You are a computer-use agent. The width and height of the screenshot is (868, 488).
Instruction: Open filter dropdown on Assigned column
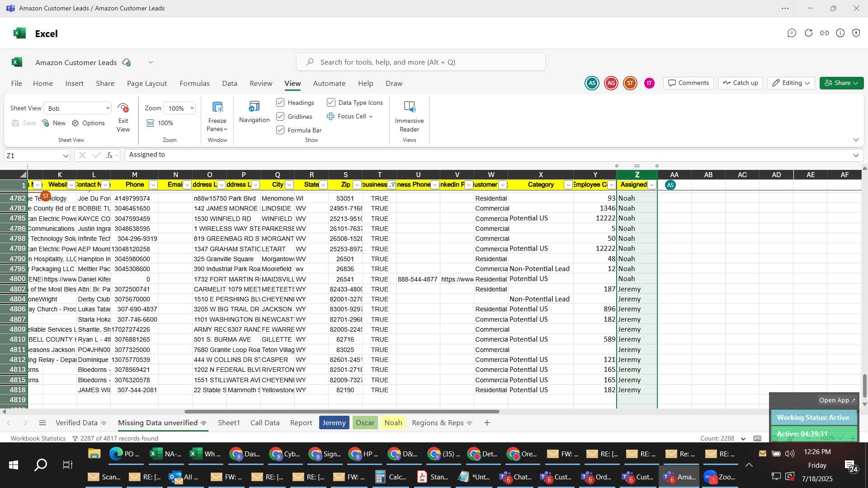pyautogui.click(x=652, y=185)
